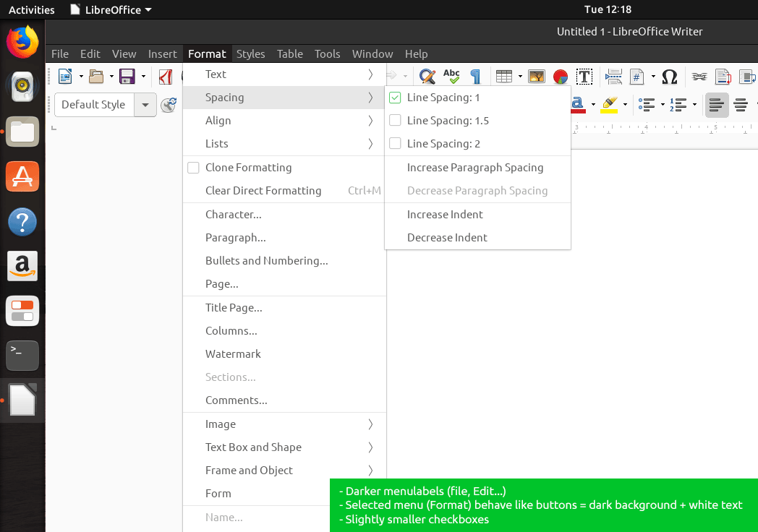Align text left icon

717,104
